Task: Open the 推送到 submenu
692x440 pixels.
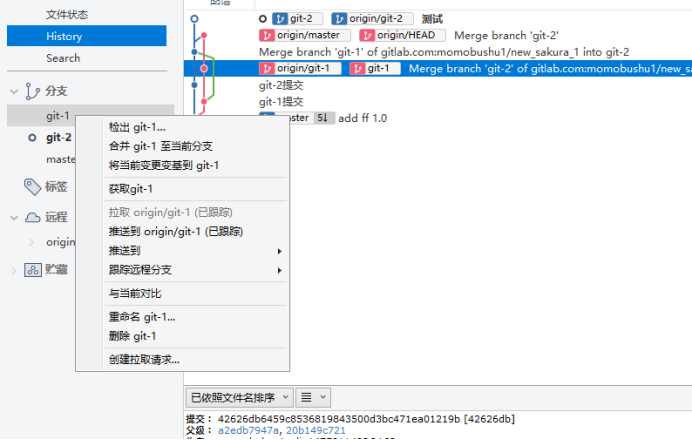Action: click(196, 251)
